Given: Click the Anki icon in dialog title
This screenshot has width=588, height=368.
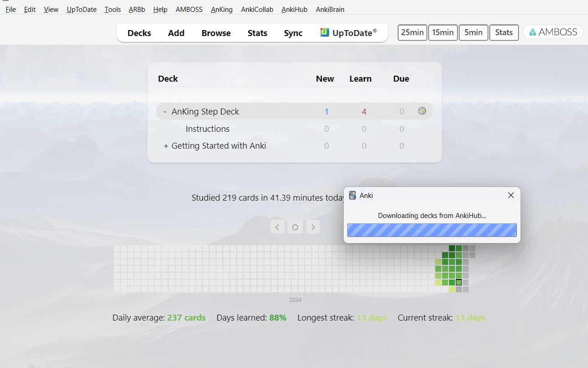Looking at the screenshot, I should pyautogui.click(x=352, y=195).
